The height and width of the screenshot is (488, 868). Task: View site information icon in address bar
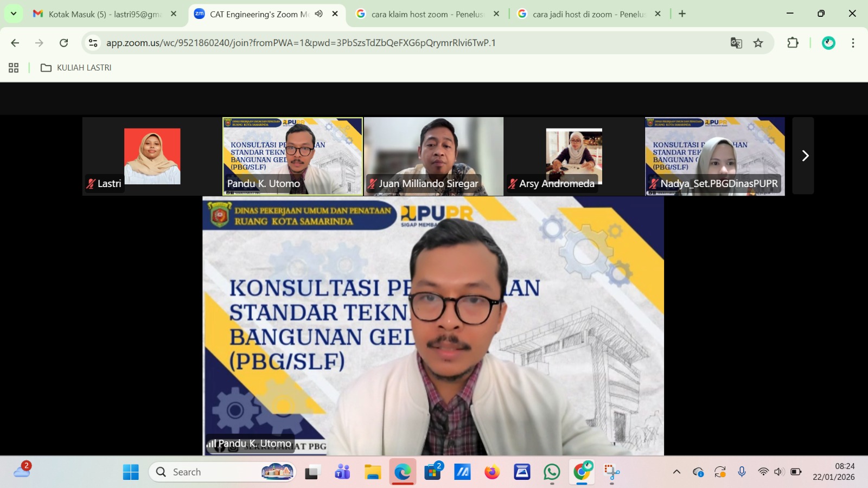[x=93, y=43]
